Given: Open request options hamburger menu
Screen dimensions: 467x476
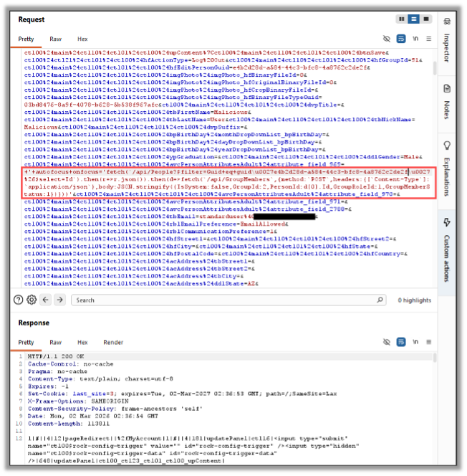Looking at the screenshot, I should (x=429, y=39).
